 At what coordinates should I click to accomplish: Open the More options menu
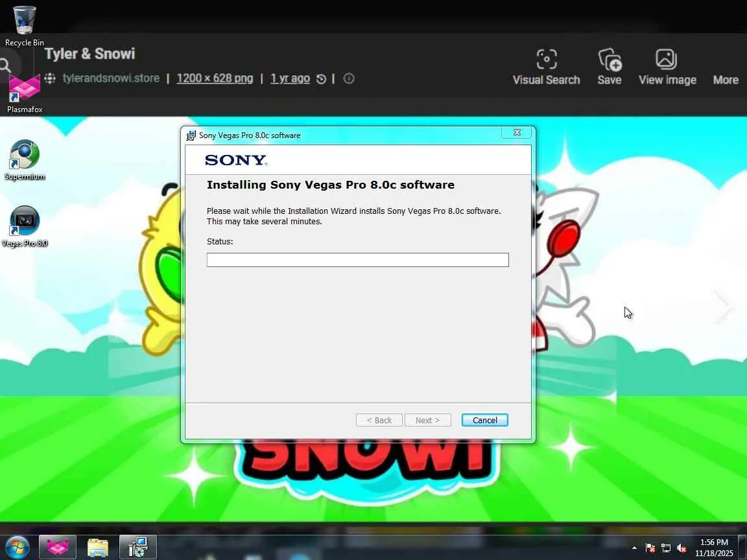[x=726, y=80]
